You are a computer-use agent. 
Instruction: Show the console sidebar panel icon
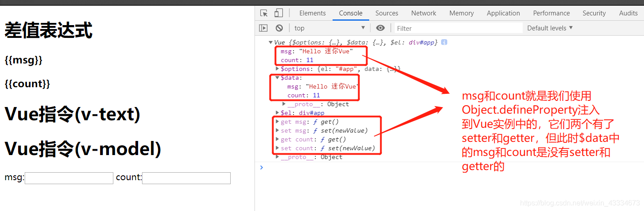pyautogui.click(x=263, y=28)
